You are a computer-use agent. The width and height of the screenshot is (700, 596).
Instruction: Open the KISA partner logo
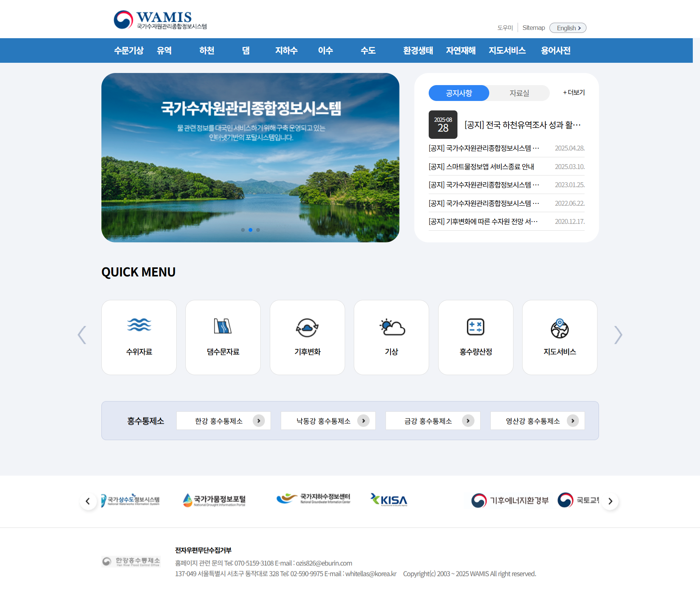click(389, 500)
